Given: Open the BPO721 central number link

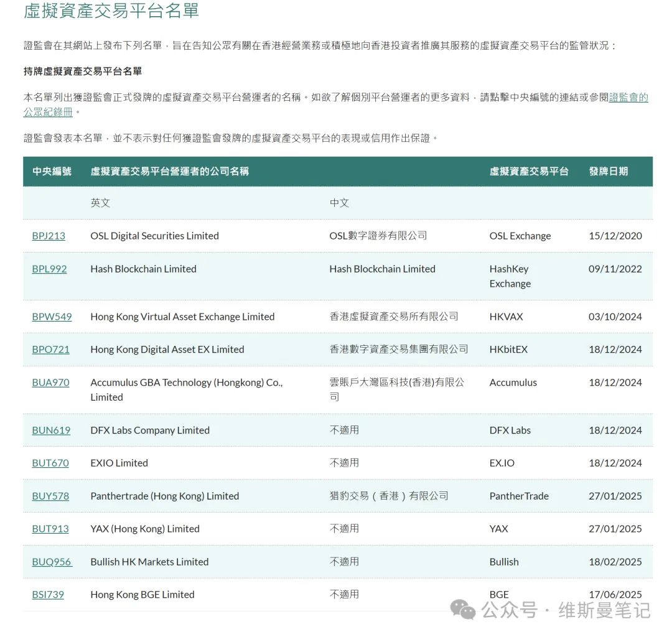Looking at the screenshot, I should click(50, 349).
